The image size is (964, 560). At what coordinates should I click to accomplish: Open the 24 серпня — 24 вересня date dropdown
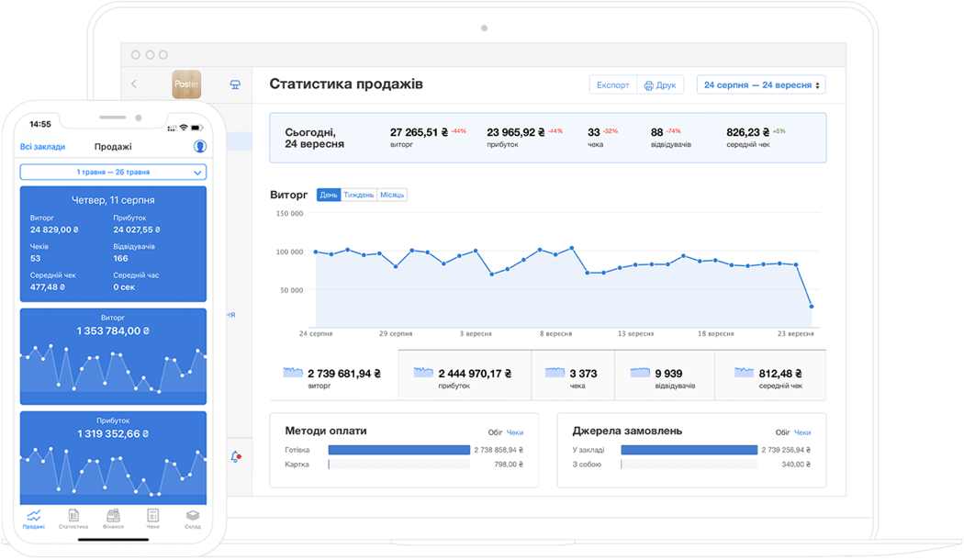[x=761, y=84]
